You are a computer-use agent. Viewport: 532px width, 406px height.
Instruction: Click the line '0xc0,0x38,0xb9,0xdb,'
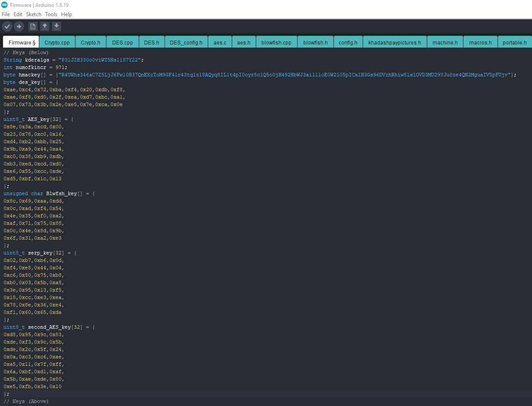tap(34, 156)
